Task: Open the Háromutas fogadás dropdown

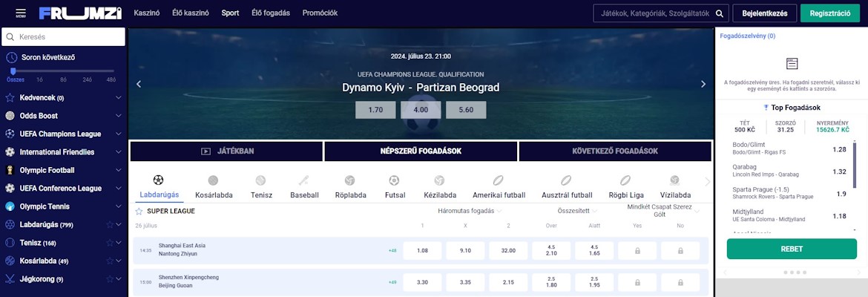Action: pyautogui.click(x=470, y=211)
